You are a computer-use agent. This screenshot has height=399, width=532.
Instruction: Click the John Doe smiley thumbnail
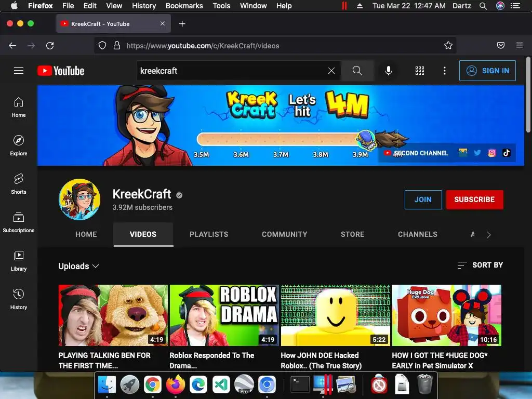[x=336, y=315]
